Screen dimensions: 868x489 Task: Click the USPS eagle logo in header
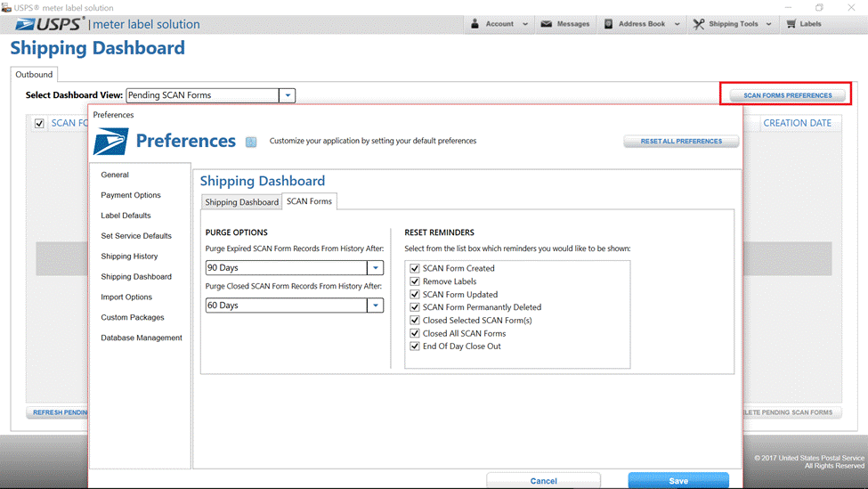[x=26, y=24]
